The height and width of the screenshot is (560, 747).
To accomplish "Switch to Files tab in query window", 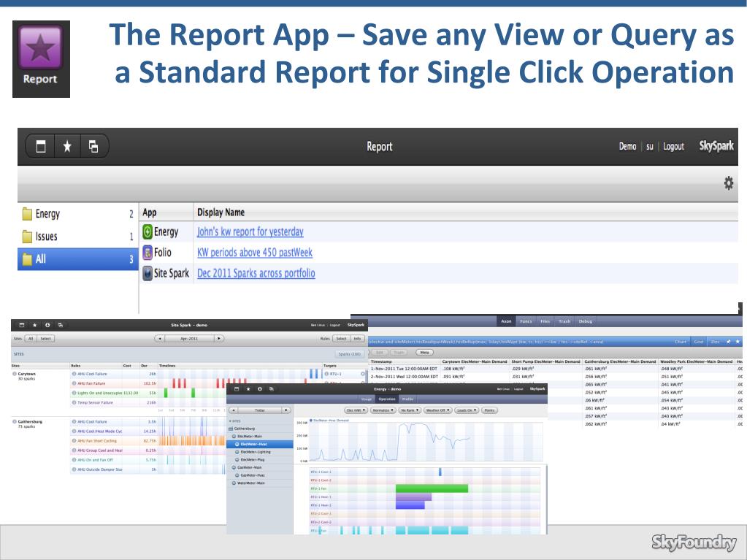I will (x=545, y=321).
